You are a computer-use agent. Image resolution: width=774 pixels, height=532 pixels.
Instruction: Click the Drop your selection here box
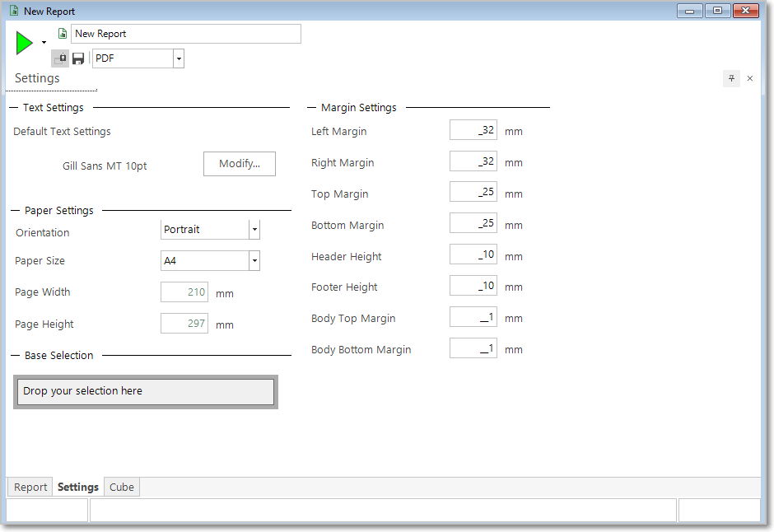click(x=146, y=392)
